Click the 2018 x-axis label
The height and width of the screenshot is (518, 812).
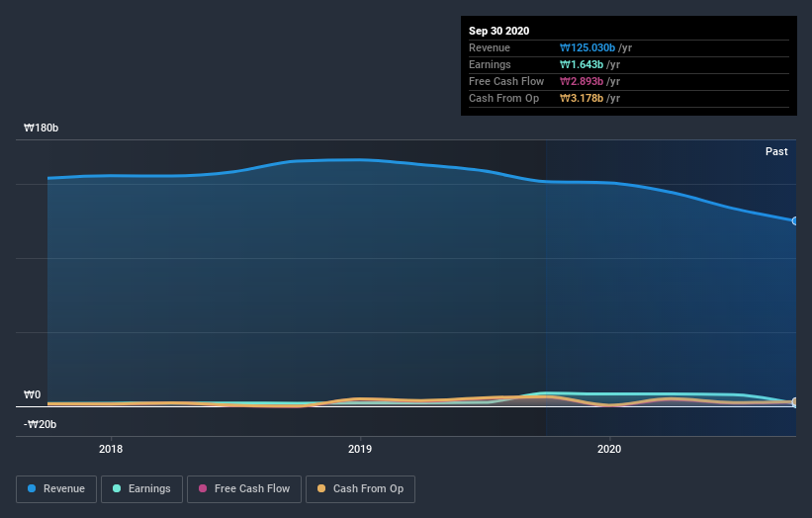pos(111,449)
